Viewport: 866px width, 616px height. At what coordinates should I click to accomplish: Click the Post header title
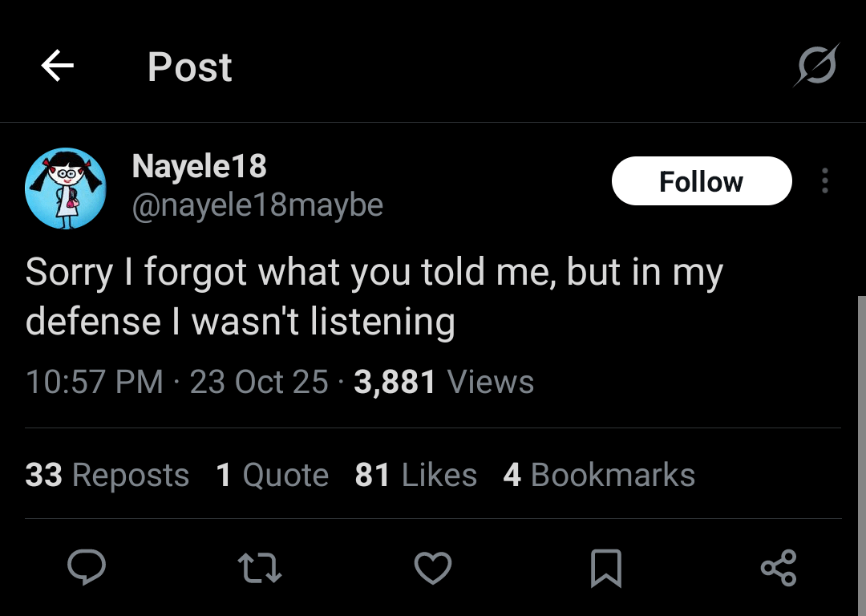(190, 67)
